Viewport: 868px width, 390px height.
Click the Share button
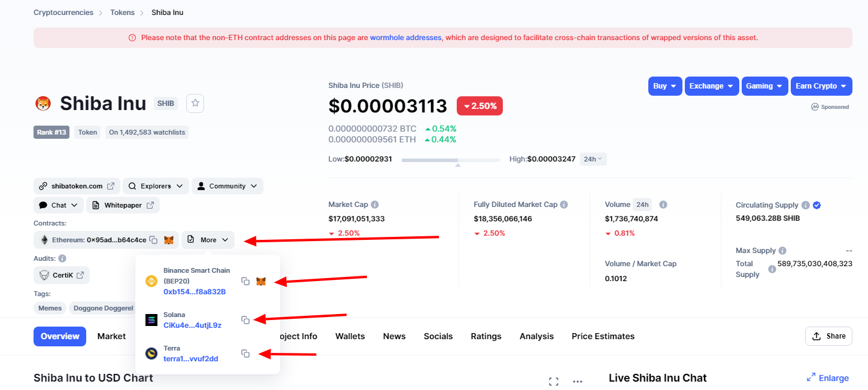click(828, 336)
